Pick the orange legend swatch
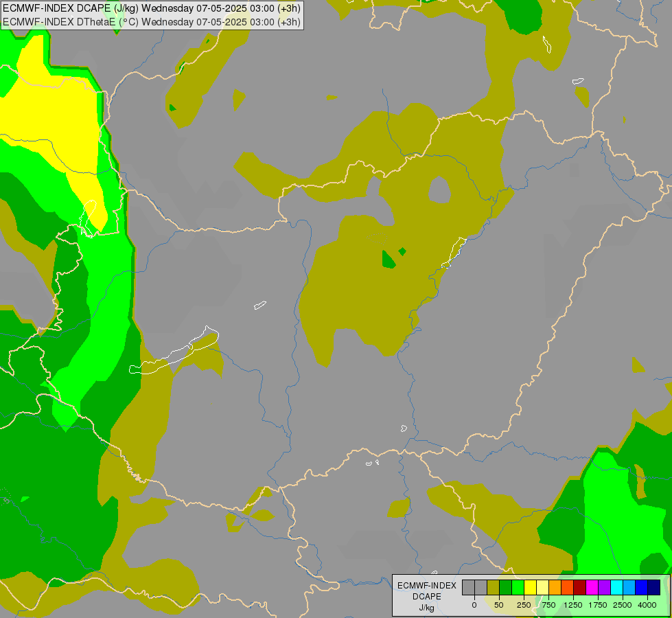This screenshot has height=618, width=672. coord(555,587)
